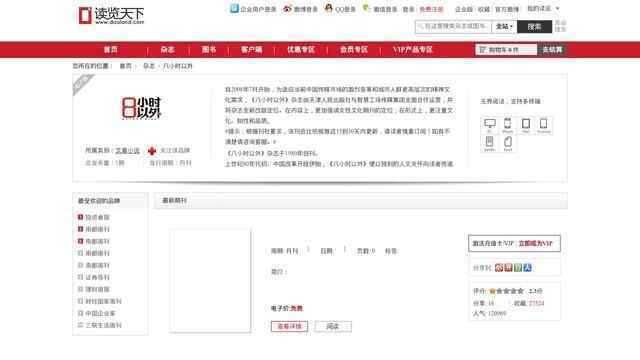Click 三联生活周刊 in the sidebar list
Viewport: 640px width, 360px height.
103,325
